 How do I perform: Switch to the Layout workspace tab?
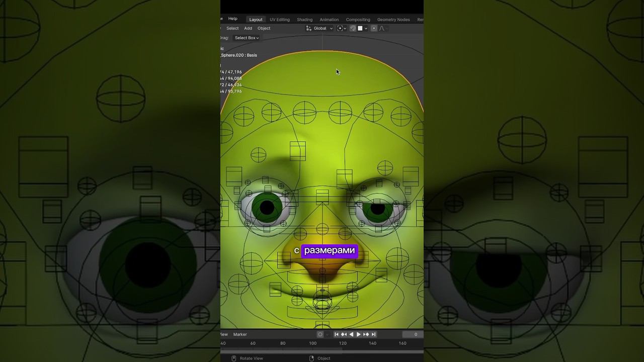tap(256, 20)
